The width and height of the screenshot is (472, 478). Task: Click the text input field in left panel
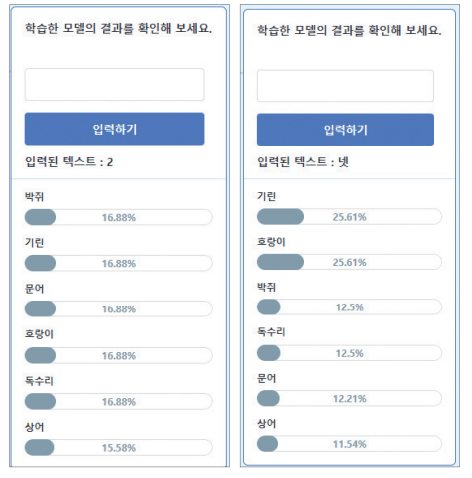click(114, 85)
